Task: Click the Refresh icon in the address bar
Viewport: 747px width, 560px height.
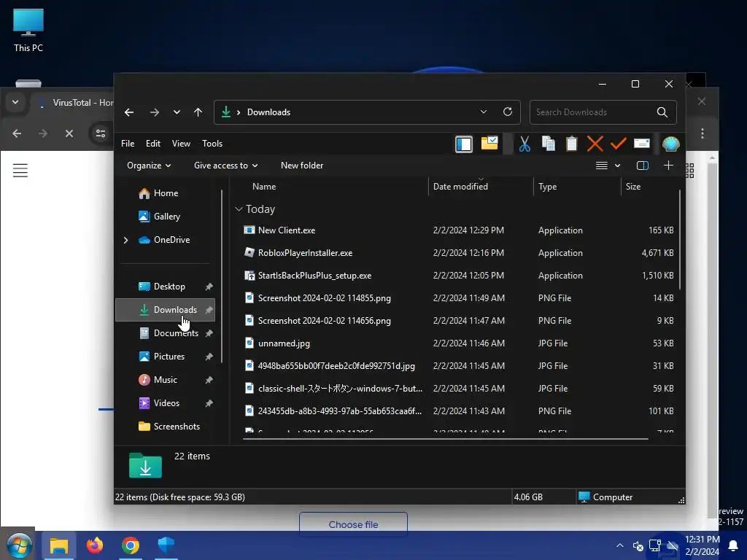Action: (x=508, y=112)
